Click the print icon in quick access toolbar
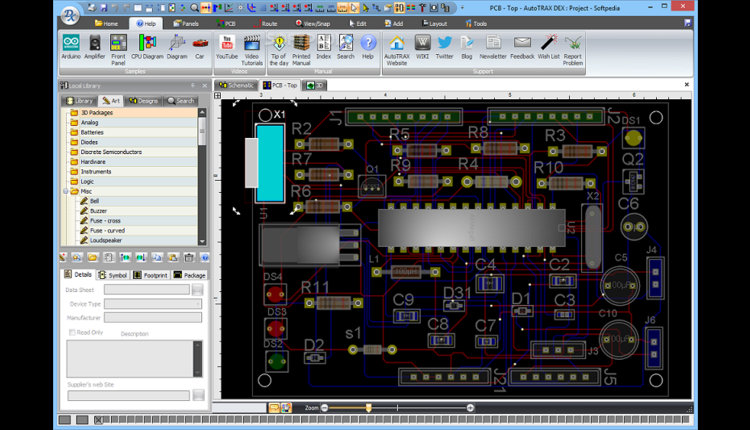Screen dimensions: 750x430 [x=91, y=8]
